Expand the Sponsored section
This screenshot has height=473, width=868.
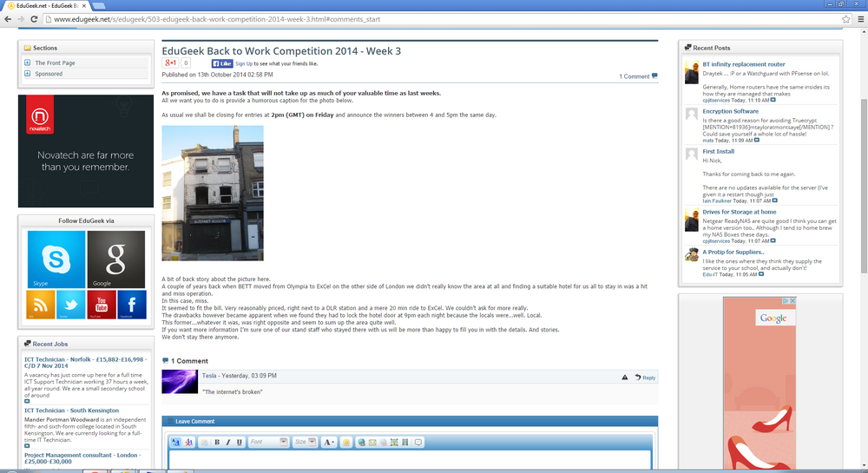point(27,73)
